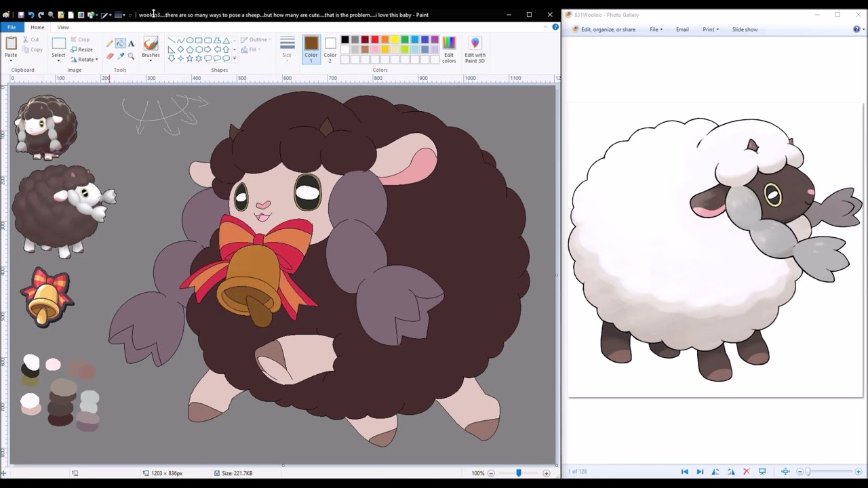Click rotate counterclockwise icon in Photo Gallery
The width and height of the screenshot is (868, 488).
(715, 472)
